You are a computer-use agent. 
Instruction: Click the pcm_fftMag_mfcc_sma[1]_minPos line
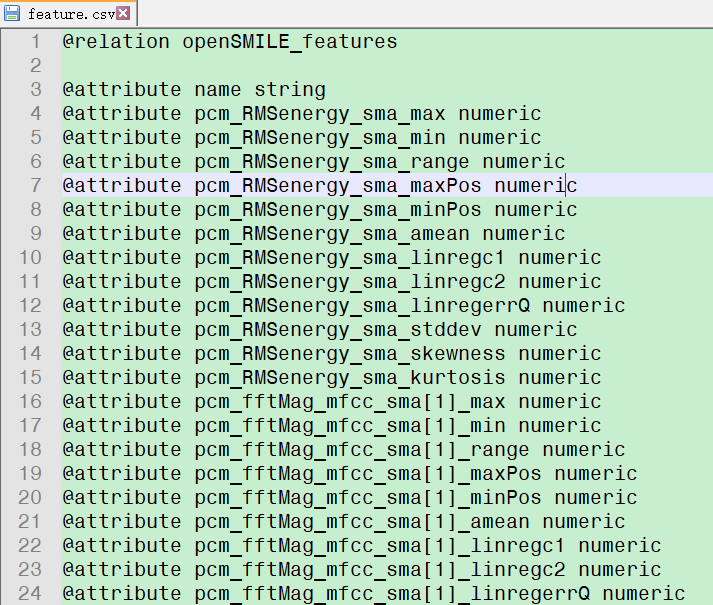(350, 498)
